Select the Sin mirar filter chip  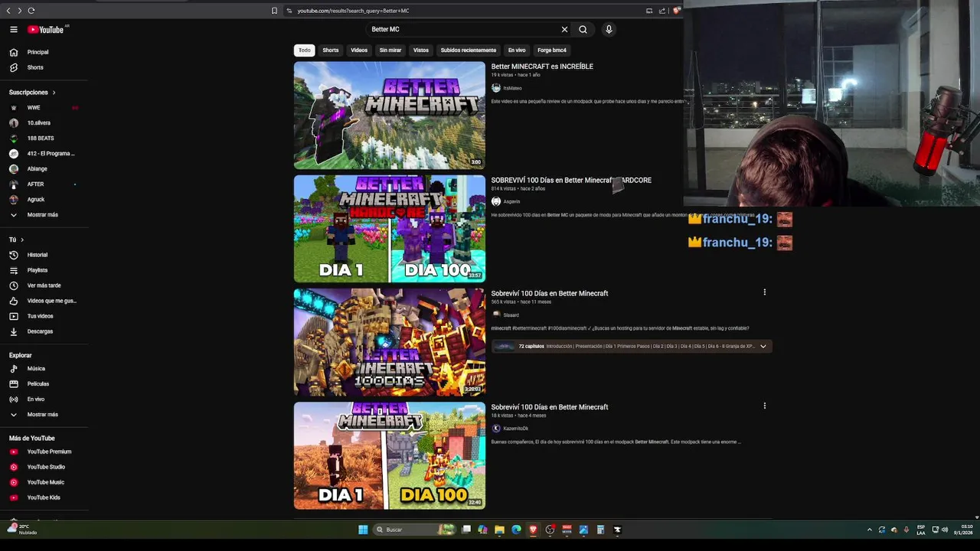coord(390,51)
